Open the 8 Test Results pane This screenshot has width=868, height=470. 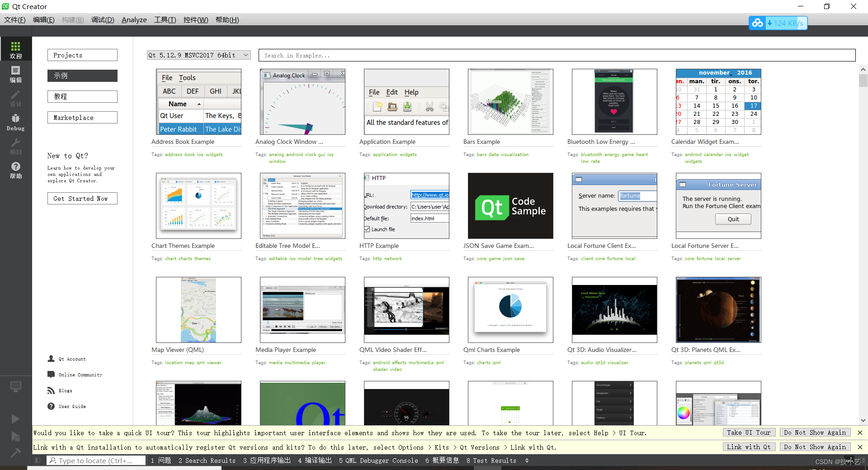click(x=491, y=461)
